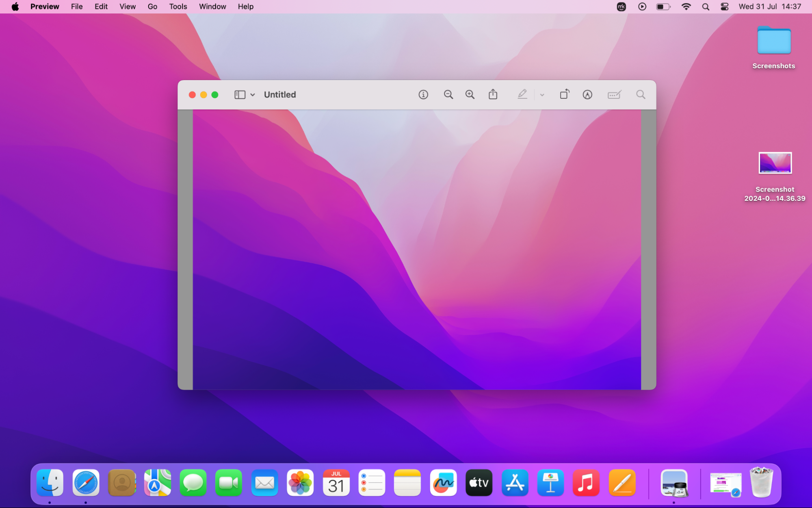
Task: Open macOS Control Center toggles
Action: [724, 7]
